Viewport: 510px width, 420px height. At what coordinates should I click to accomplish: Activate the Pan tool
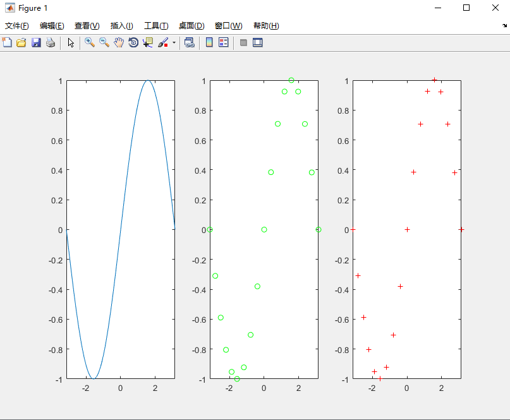118,42
